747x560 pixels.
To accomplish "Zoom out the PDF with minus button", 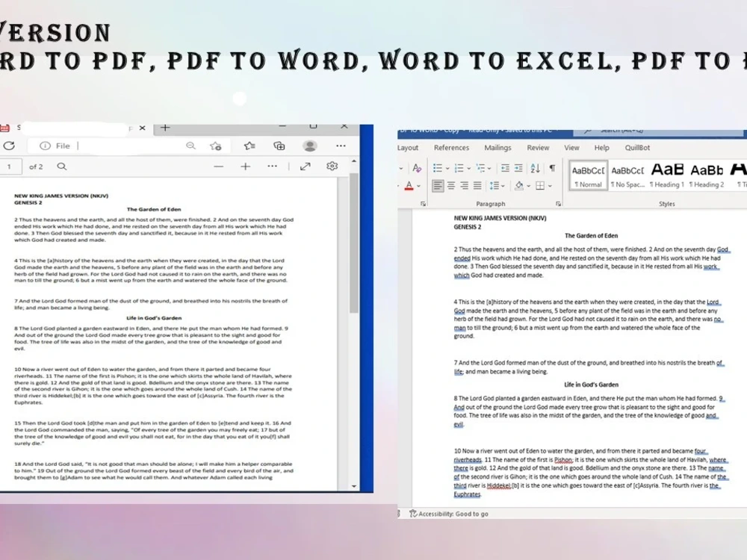I will [218, 167].
